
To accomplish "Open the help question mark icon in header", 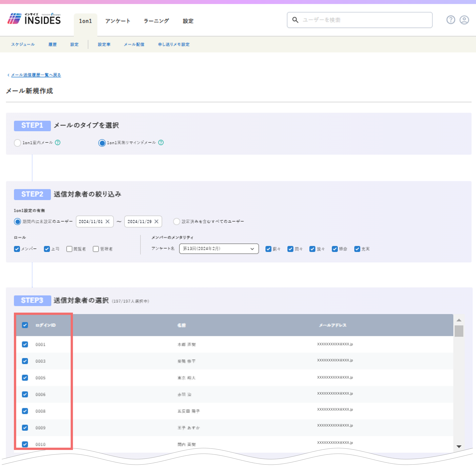I will (451, 20).
